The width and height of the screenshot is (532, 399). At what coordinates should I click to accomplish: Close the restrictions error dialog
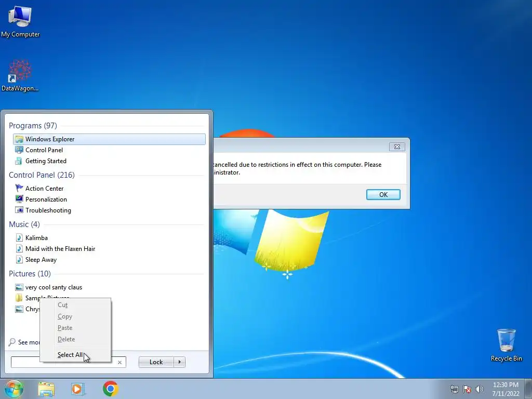(x=397, y=147)
